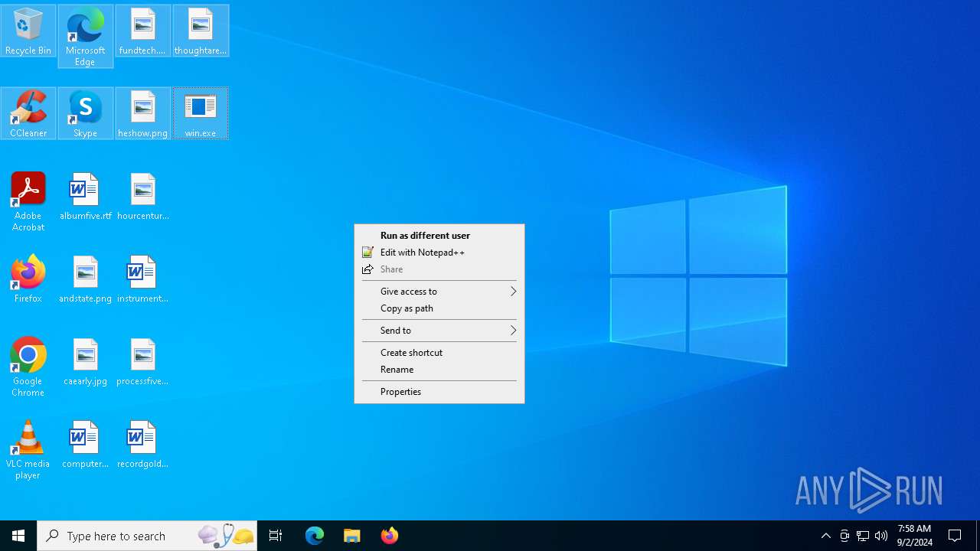Select the VLC media player shortcut
The height and width of the screenshot is (551, 980).
[28, 450]
